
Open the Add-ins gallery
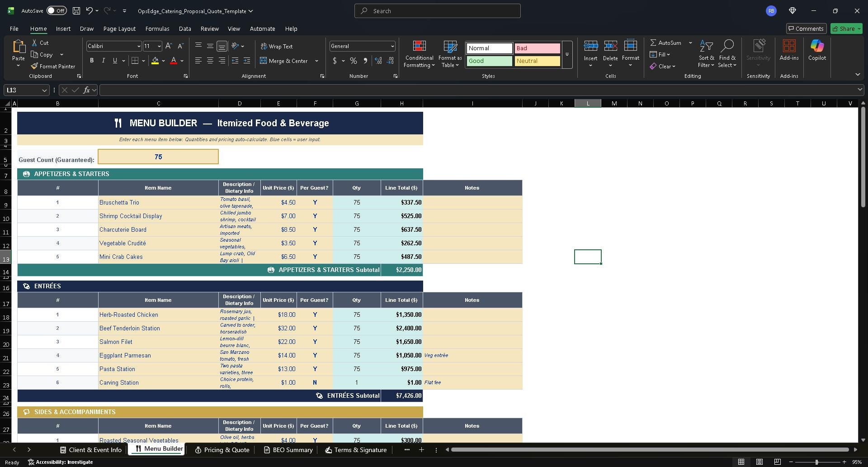[x=789, y=50]
